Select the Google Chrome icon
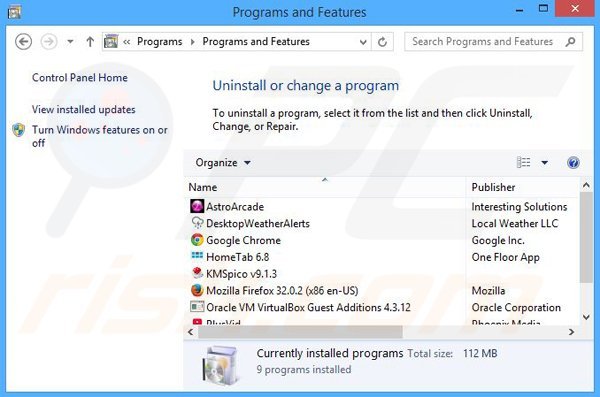 [197, 240]
